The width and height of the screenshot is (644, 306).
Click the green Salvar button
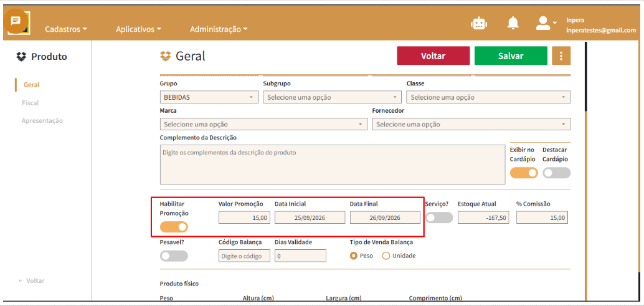(511, 56)
